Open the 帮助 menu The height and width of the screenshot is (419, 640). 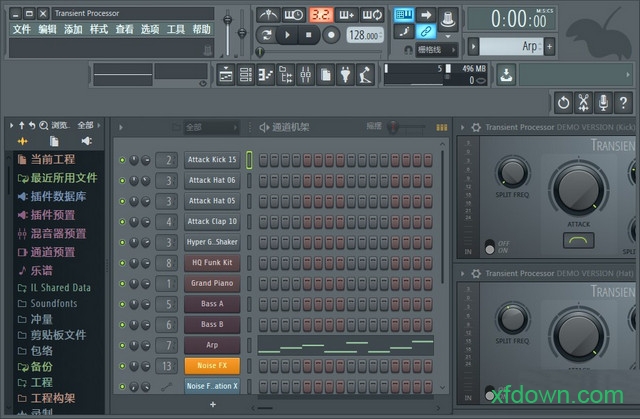pyautogui.click(x=201, y=30)
